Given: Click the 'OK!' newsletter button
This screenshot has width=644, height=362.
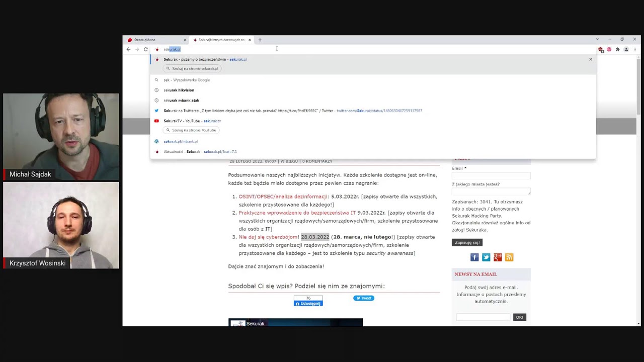Looking at the screenshot, I should point(520,317).
